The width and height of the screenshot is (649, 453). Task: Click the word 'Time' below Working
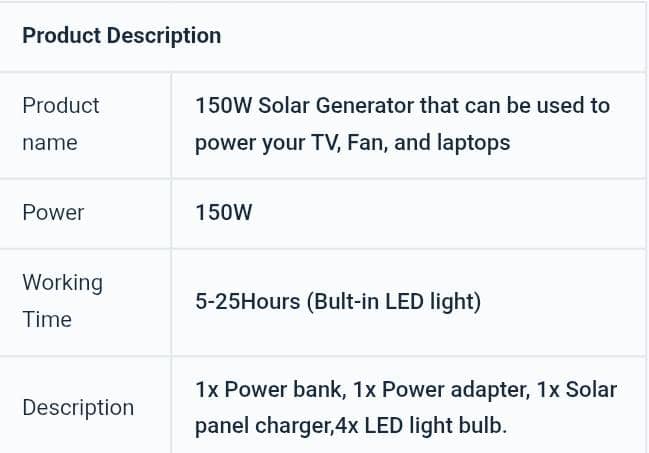[x=47, y=320]
